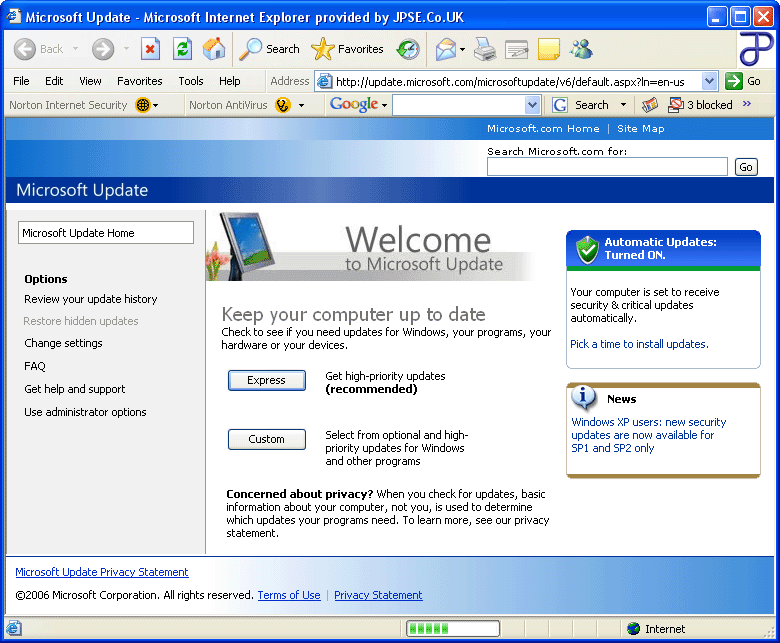Click the Google toolbar news icon
Screen dimensions: 780x643
[x=650, y=105]
